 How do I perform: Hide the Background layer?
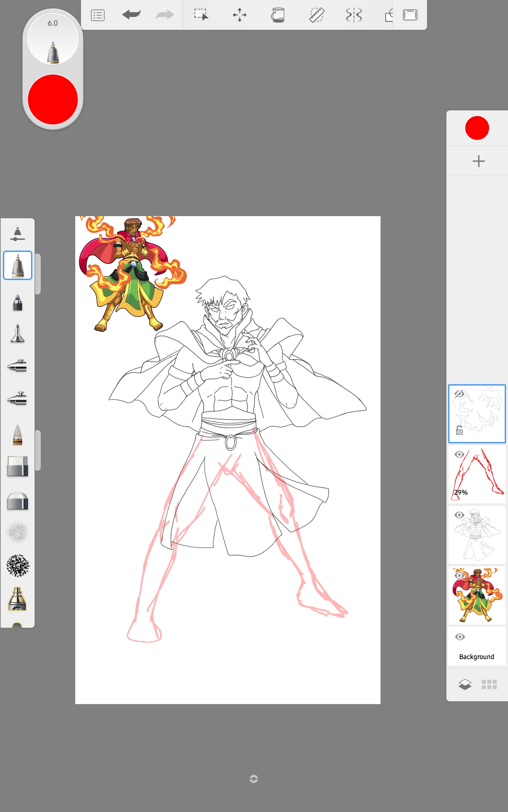460,637
